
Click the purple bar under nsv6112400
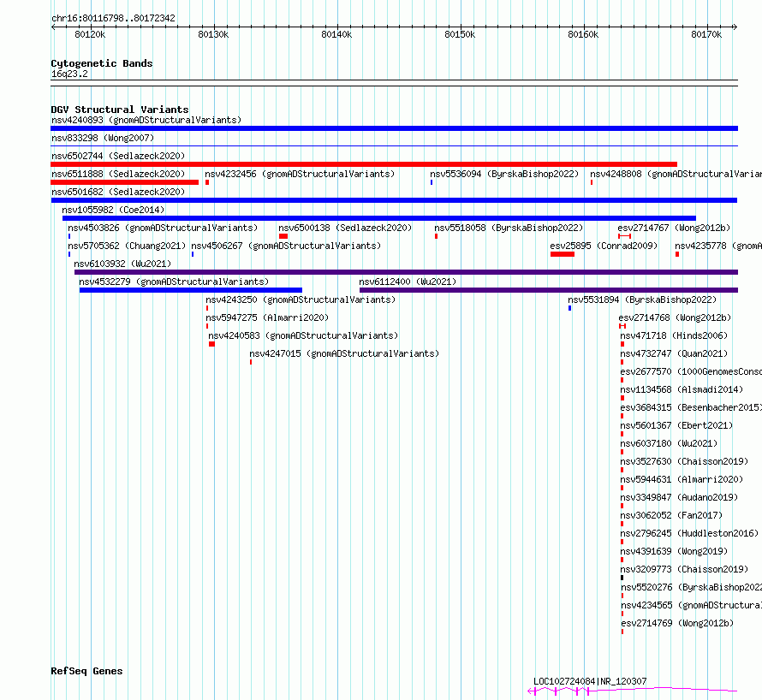549,290
